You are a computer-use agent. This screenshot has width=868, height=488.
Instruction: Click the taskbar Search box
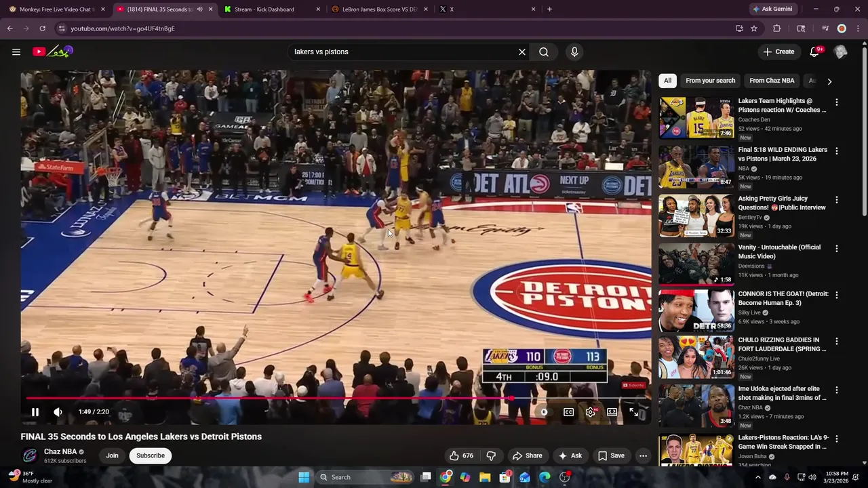366,477
